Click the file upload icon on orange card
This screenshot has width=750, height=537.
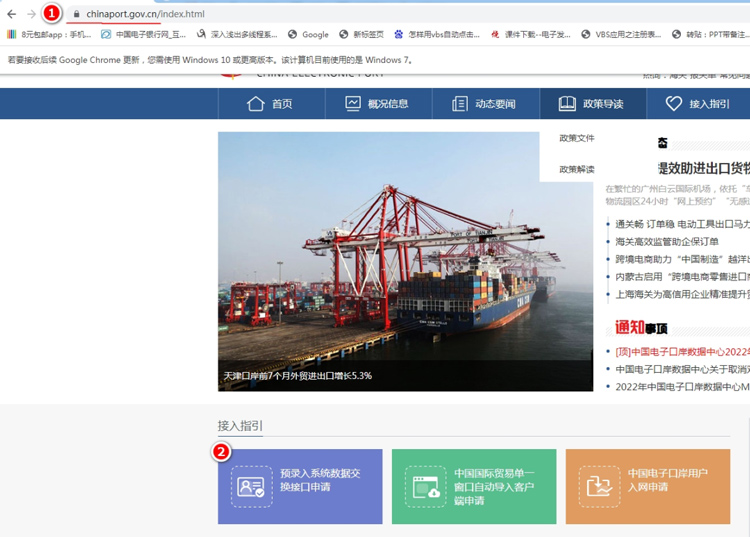pyautogui.click(x=599, y=487)
